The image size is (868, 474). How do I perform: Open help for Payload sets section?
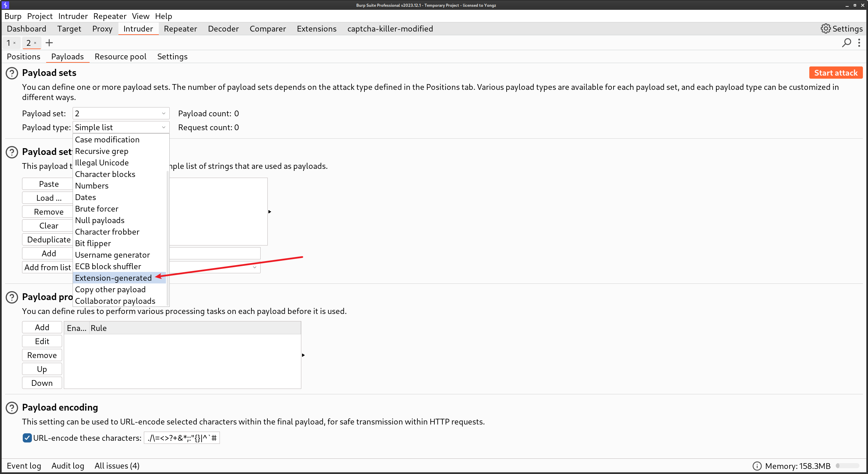(x=12, y=73)
